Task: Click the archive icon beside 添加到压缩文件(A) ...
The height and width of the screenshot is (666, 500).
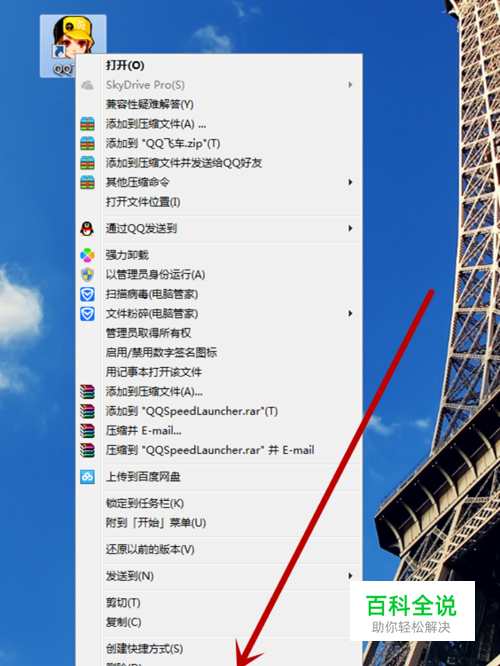Action: [x=88, y=124]
